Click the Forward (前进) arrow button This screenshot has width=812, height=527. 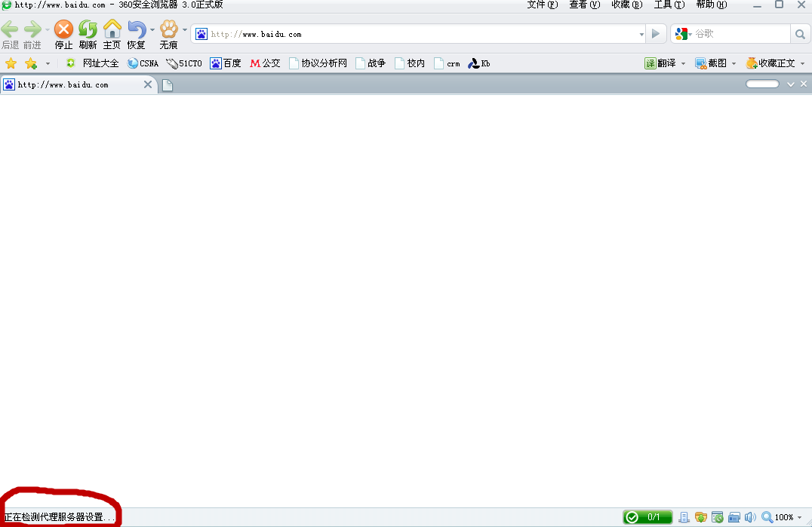point(32,29)
